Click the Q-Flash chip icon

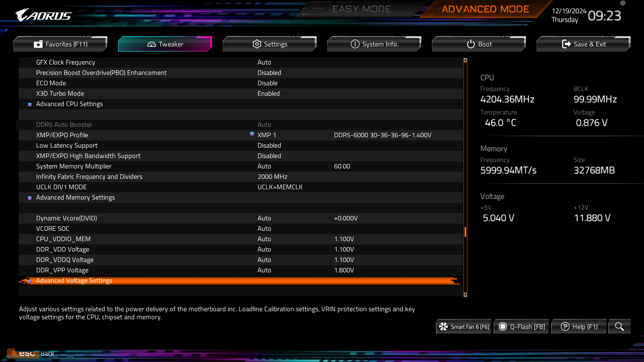[x=502, y=326]
